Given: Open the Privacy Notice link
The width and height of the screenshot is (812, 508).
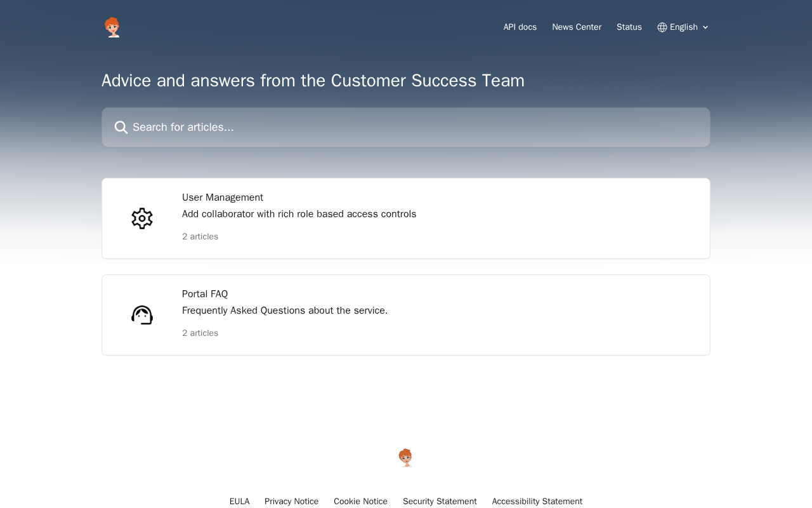Looking at the screenshot, I should tap(292, 502).
